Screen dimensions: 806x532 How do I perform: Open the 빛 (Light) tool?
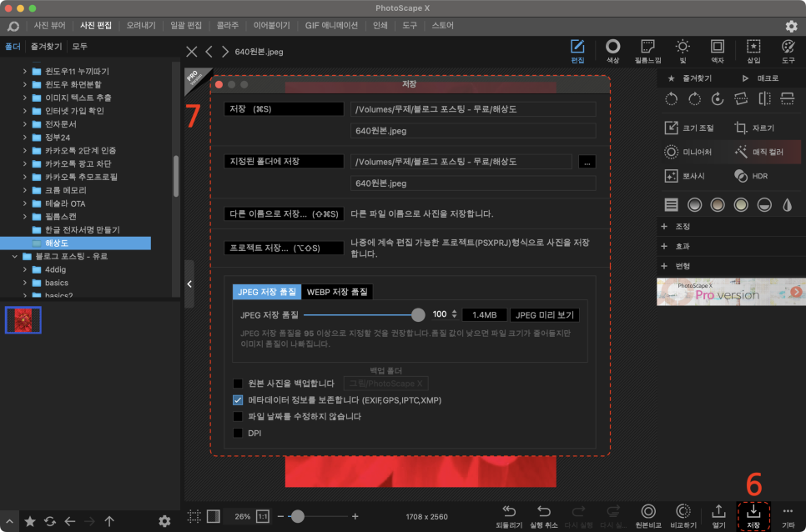[x=683, y=52]
